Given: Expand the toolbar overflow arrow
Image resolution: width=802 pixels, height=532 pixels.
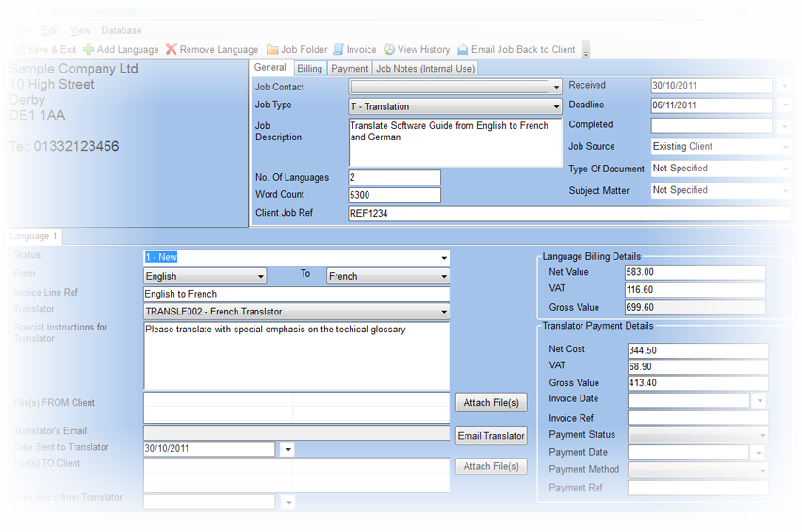Looking at the screenshot, I should 586,52.
